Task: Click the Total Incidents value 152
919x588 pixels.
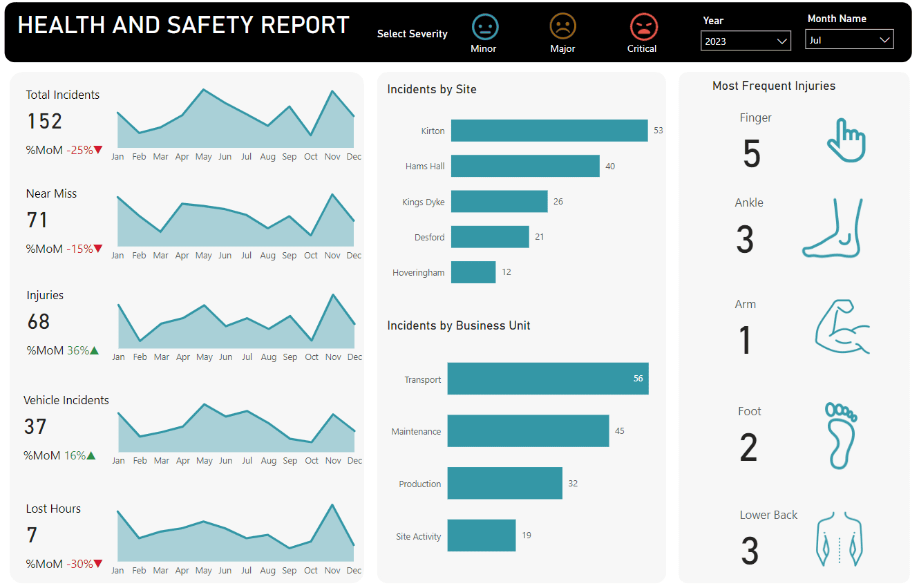Action: [45, 122]
